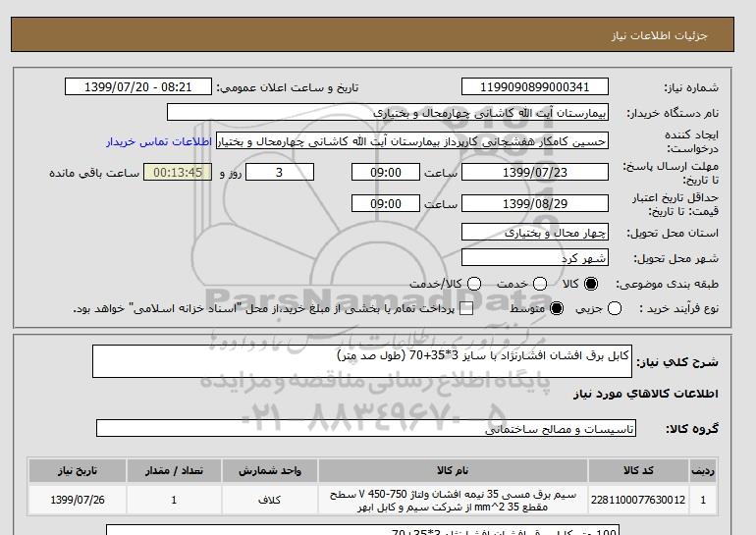Click the اطلاعات کالاهای مورد نیاز heading
Image resolution: width=756 pixels, height=535 pixels.
pyautogui.click(x=646, y=394)
